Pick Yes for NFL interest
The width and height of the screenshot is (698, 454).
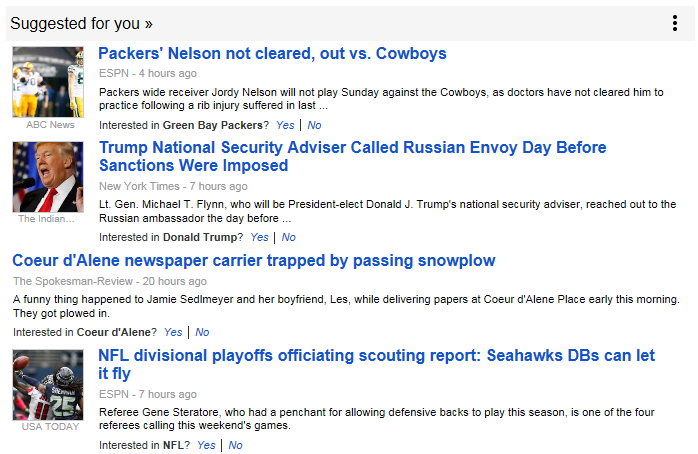click(206, 445)
